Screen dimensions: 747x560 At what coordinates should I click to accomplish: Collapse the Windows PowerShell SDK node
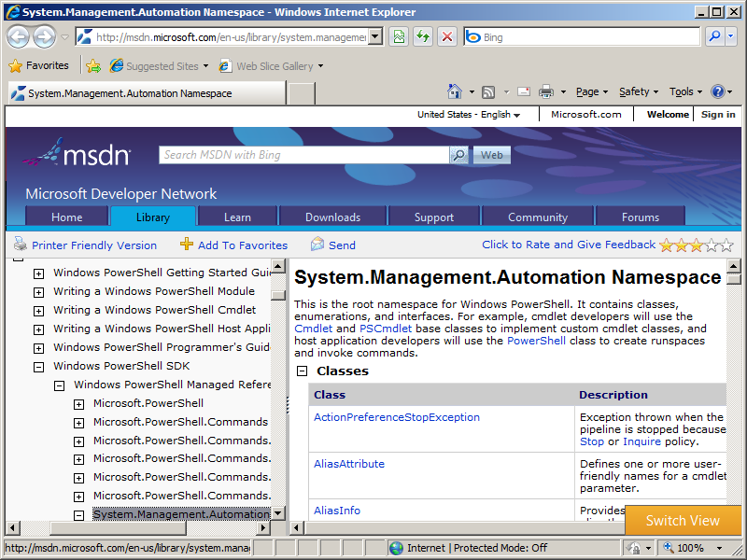point(38,367)
